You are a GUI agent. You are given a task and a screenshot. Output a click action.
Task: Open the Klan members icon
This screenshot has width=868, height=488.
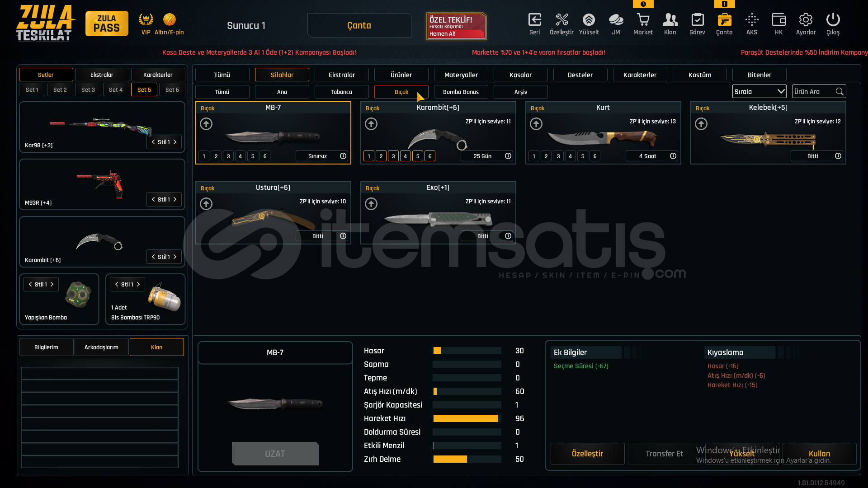pos(670,20)
